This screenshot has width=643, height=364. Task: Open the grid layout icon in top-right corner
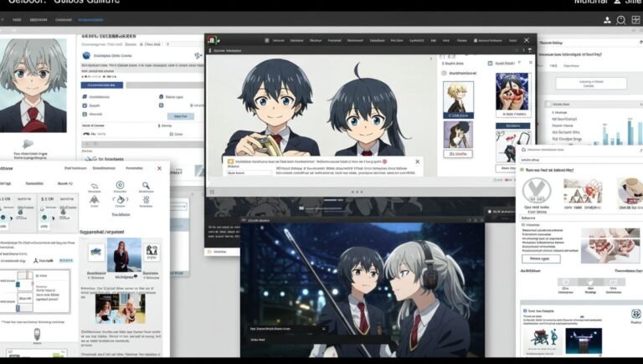pyautogui.click(x=635, y=20)
